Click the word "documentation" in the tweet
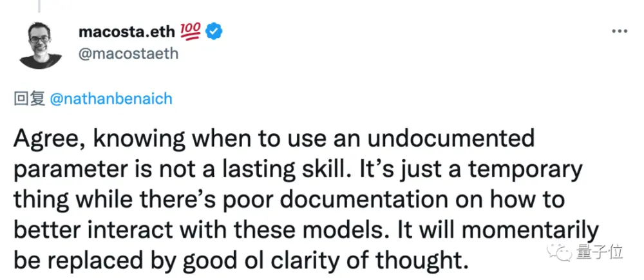This screenshot has width=644, height=280. (x=350, y=200)
